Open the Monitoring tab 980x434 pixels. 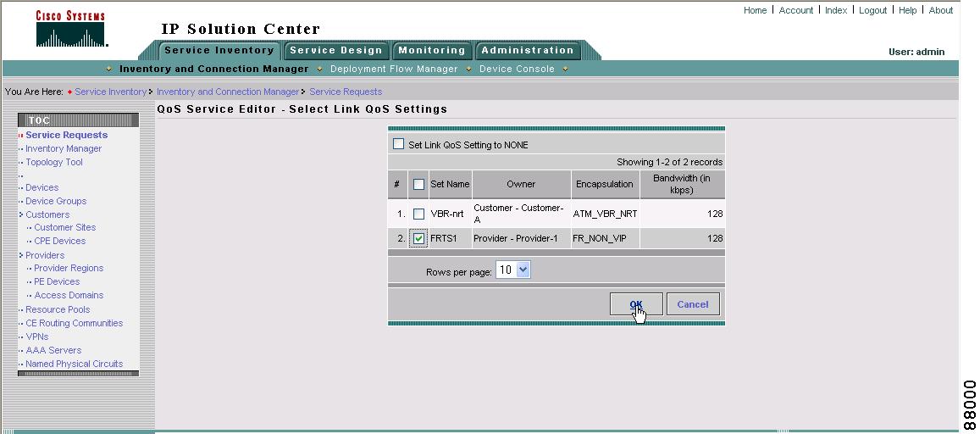coord(432,50)
